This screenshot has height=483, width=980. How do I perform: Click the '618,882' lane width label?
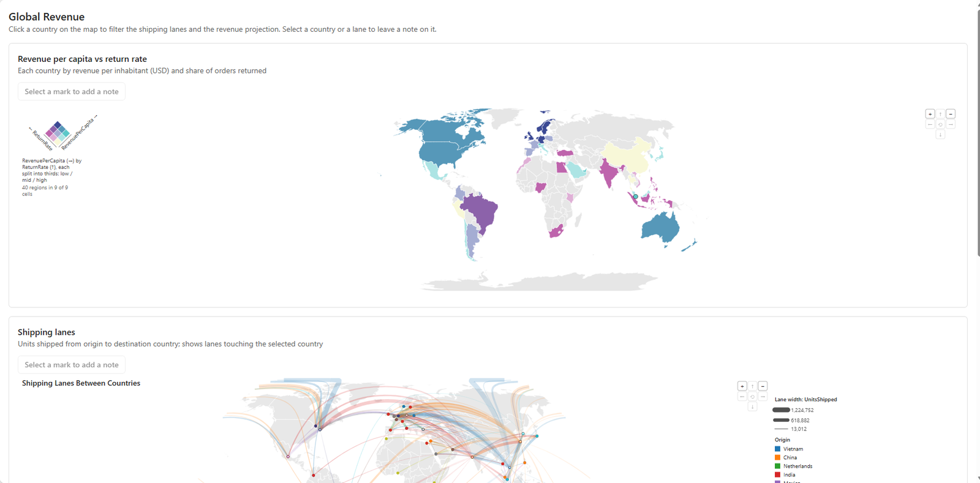pyautogui.click(x=800, y=421)
